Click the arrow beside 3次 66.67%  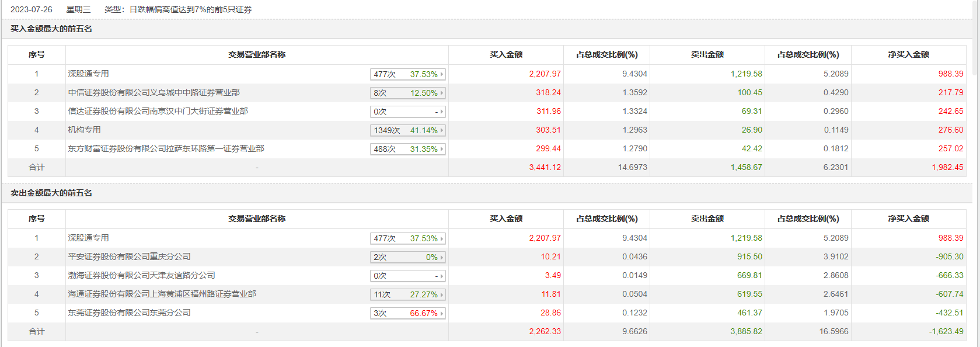click(x=442, y=313)
